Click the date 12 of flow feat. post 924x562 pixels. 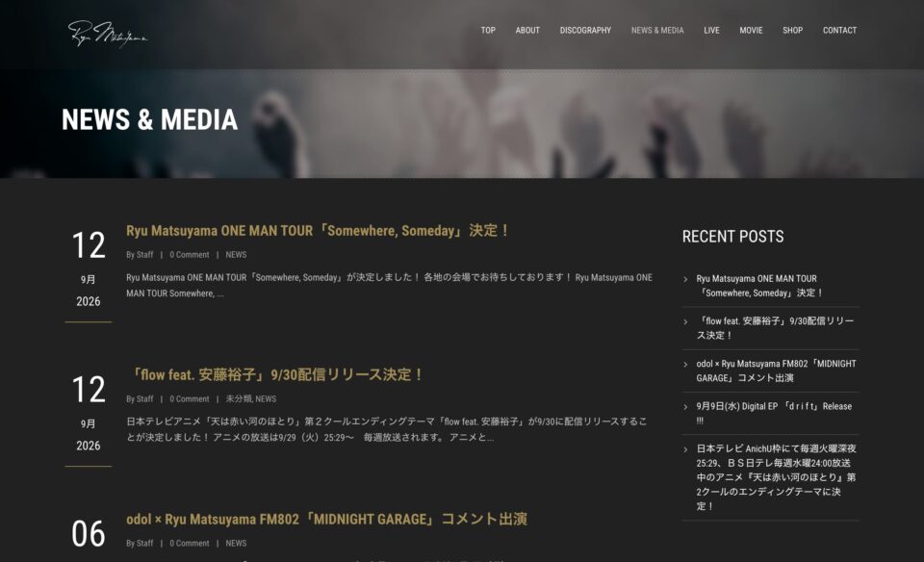click(x=89, y=390)
